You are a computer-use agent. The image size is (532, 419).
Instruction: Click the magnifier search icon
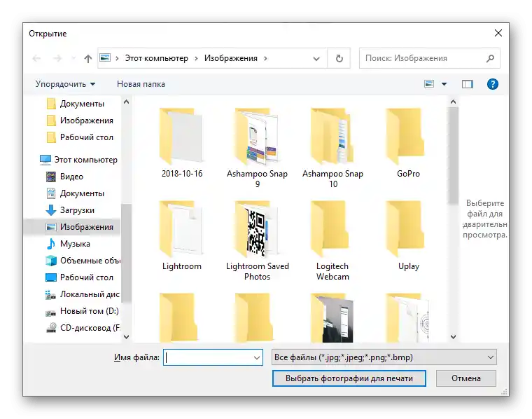(x=490, y=58)
